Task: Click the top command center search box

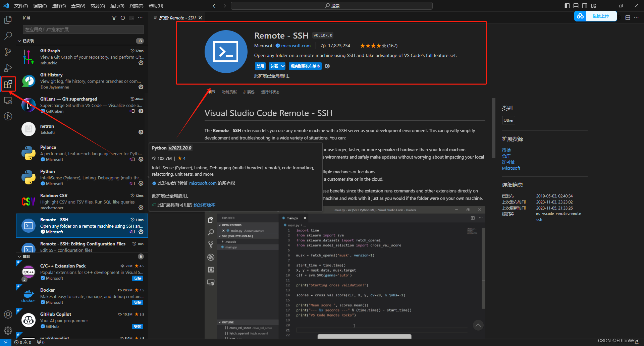Action: tap(332, 6)
